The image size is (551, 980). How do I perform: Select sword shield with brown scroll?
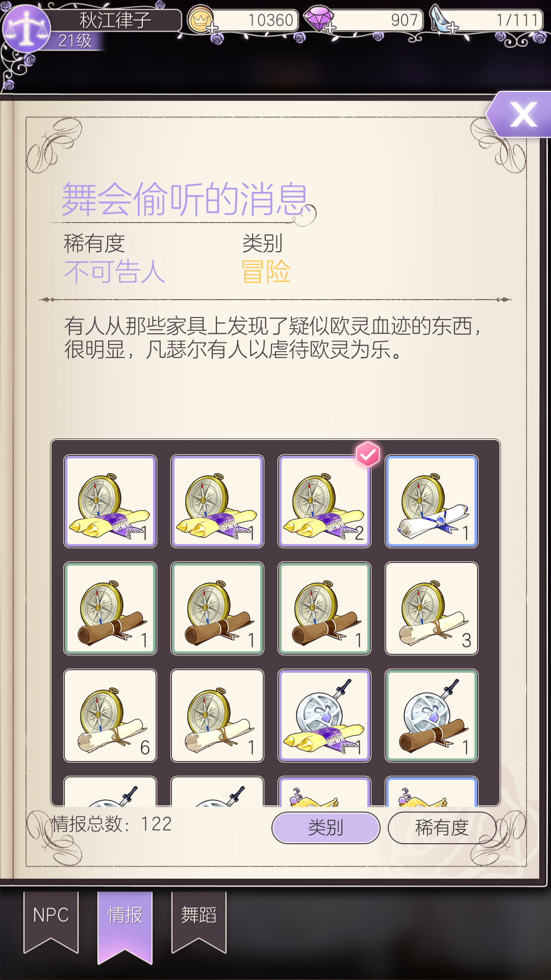(432, 716)
